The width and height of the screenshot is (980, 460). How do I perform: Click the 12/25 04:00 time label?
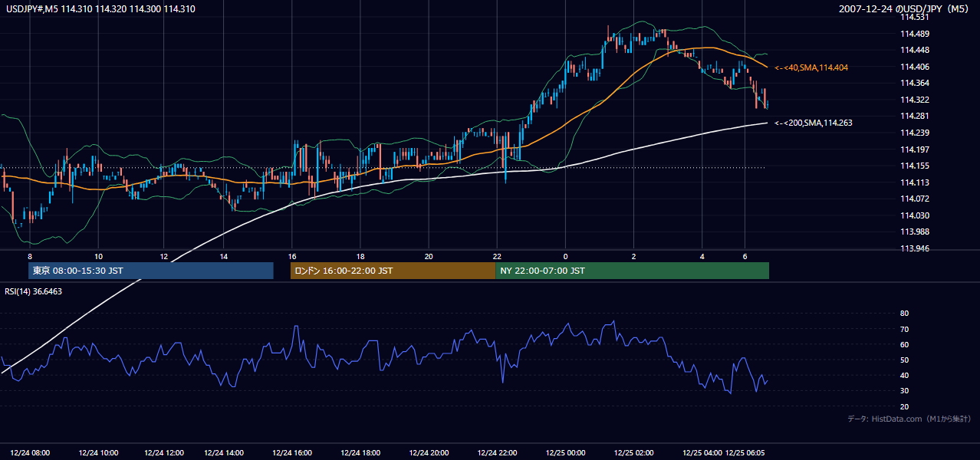coord(702,453)
